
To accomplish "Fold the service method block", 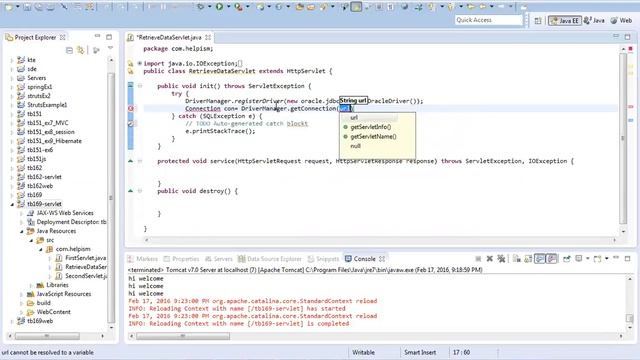I will [140, 161].
